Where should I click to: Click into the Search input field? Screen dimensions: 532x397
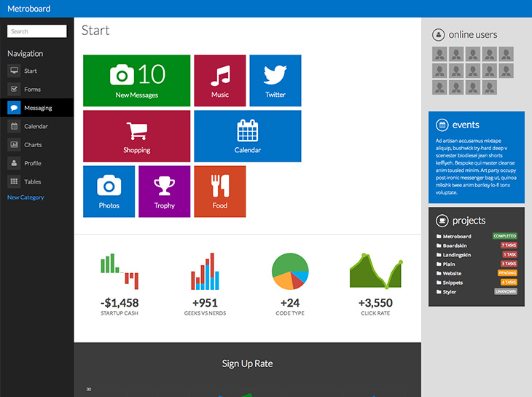click(x=36, y=31)
